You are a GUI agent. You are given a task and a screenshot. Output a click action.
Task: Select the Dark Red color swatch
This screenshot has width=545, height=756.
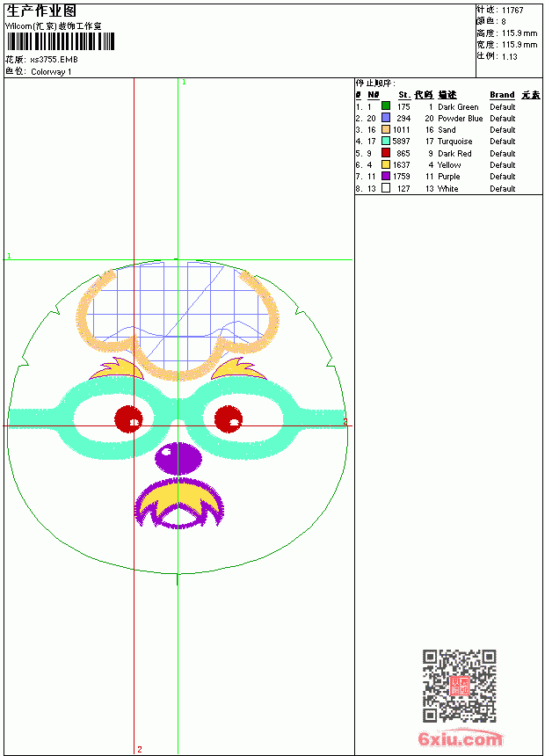point(386,153)
